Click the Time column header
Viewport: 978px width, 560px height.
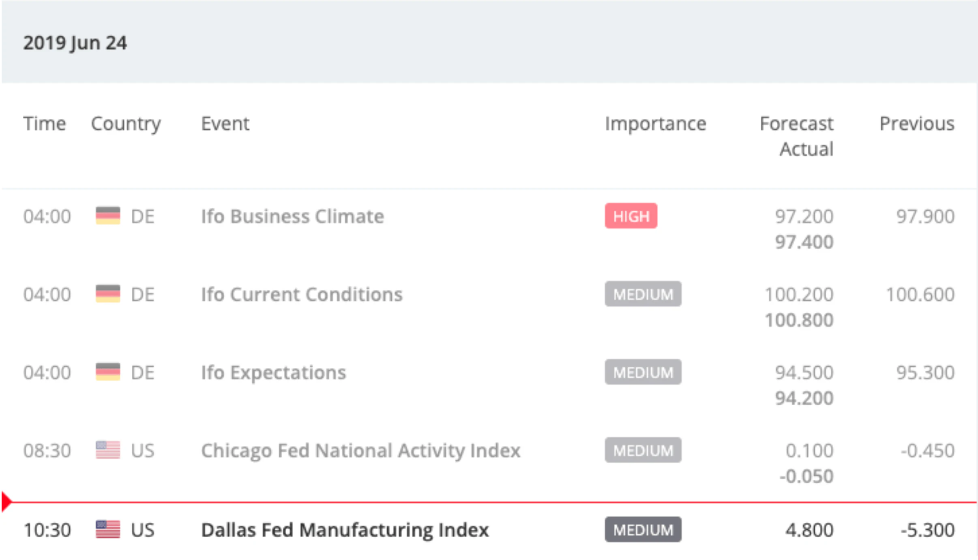pyautogui.click(x=44, y=124)
